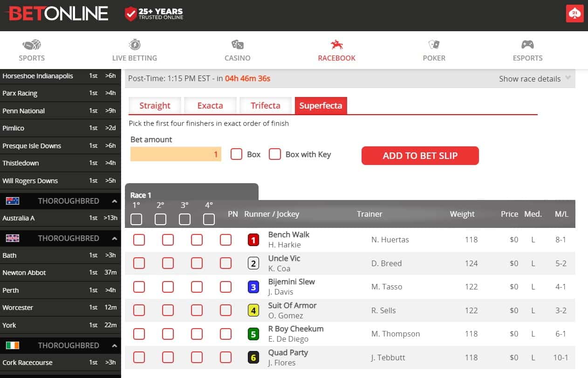Open Cork Racecourse track
Screen dimensions: 588x378
click(x=60, y=363)
